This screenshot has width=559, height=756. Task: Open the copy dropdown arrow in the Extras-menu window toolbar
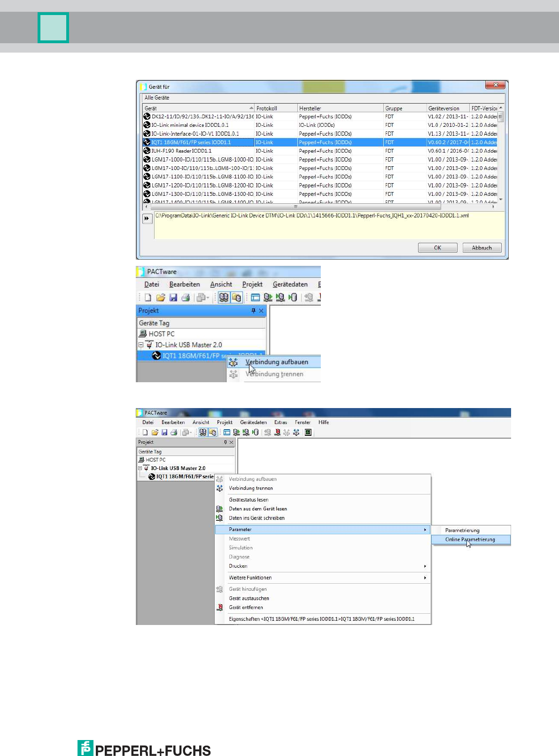(191, 432)
